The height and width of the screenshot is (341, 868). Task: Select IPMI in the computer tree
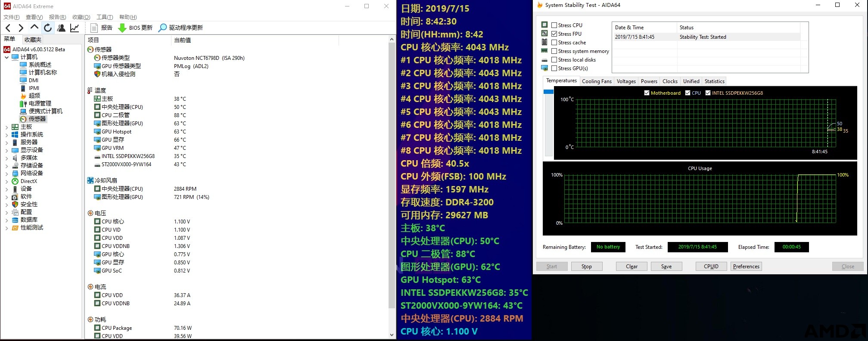tap(30, 88)
